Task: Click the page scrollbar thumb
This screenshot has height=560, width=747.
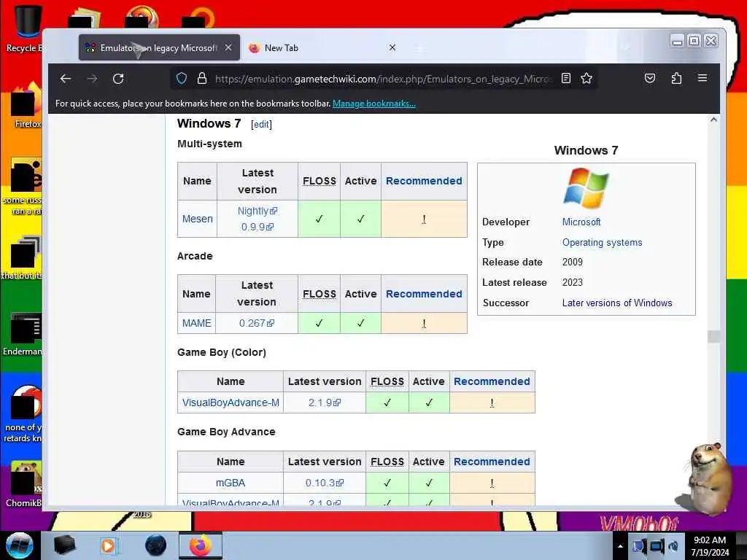Action: (713, 336)
